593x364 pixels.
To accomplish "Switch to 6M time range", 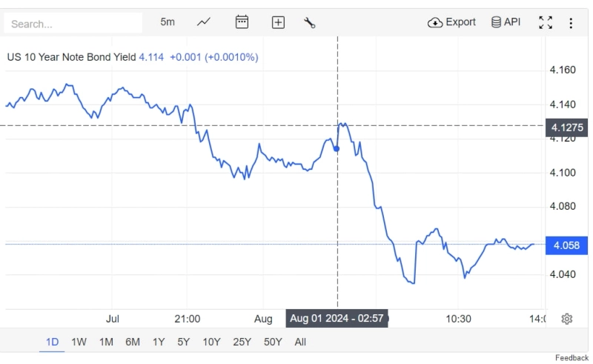I will (133, 342).
